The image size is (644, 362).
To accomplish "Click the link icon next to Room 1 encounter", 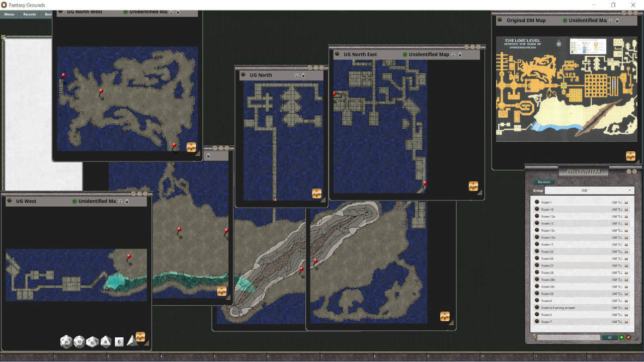I will [627, 202].
